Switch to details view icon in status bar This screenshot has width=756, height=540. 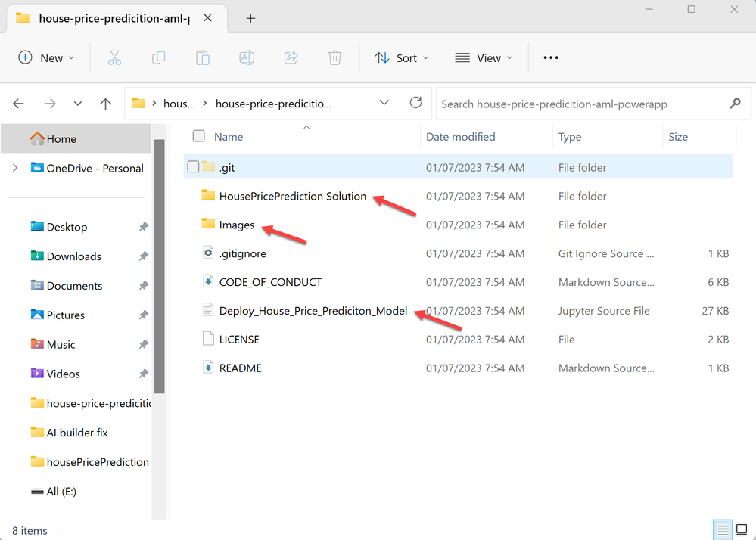click(x=723, y=530)
